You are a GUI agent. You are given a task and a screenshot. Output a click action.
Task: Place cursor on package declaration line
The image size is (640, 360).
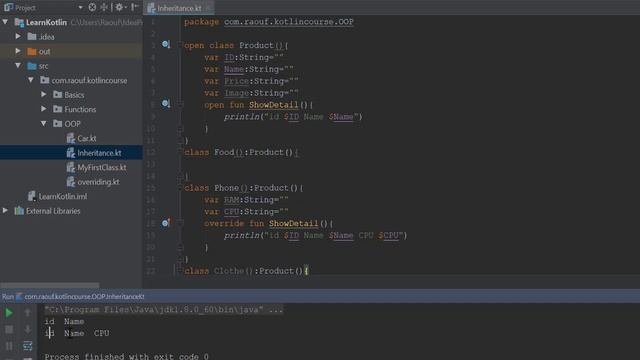point(269,22)
